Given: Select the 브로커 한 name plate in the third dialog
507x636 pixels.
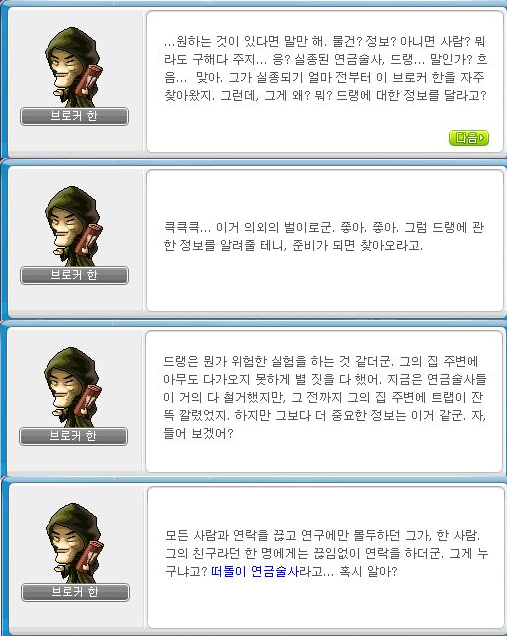Looking at the screenshot, I should tap(73, 436).
